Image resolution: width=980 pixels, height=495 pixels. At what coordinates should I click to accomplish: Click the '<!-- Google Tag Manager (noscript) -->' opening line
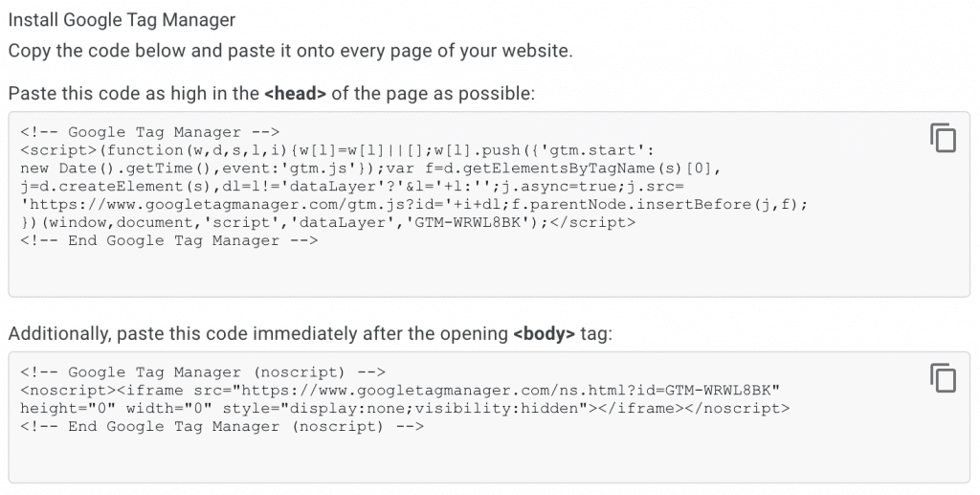tap(203, 372)
